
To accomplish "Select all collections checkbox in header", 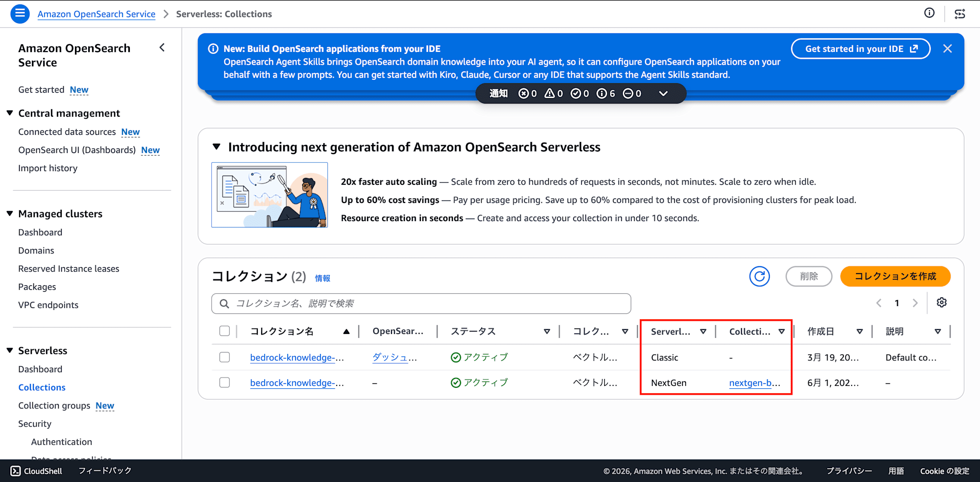I will [224, 331].
